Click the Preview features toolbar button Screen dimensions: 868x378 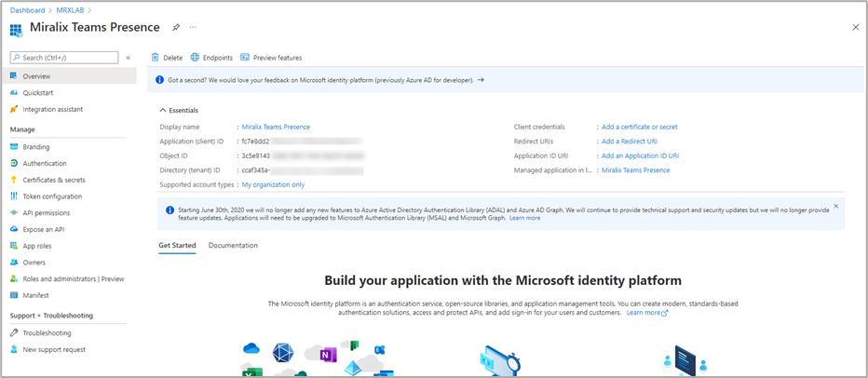271,58
